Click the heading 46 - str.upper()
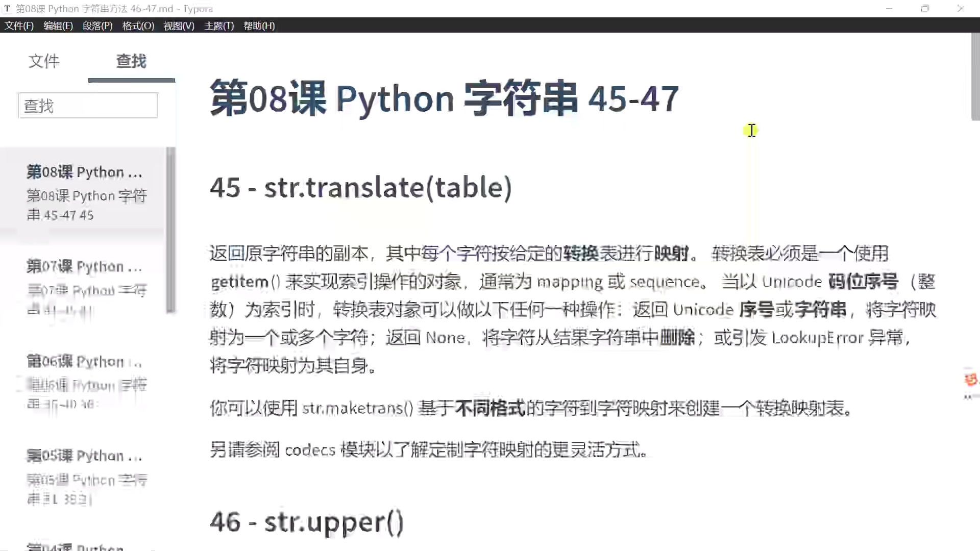The height and width of the screenshot is (551, 980). tap(307, 521)
